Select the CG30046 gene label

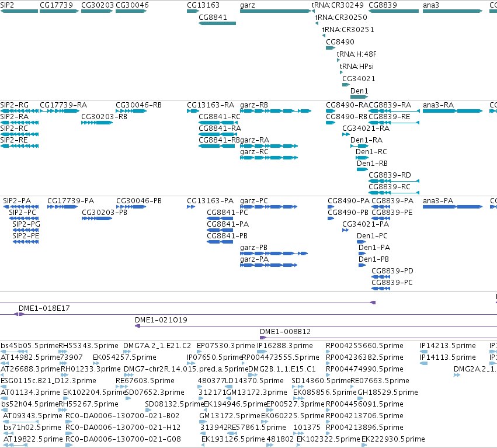tap(132, 5)
